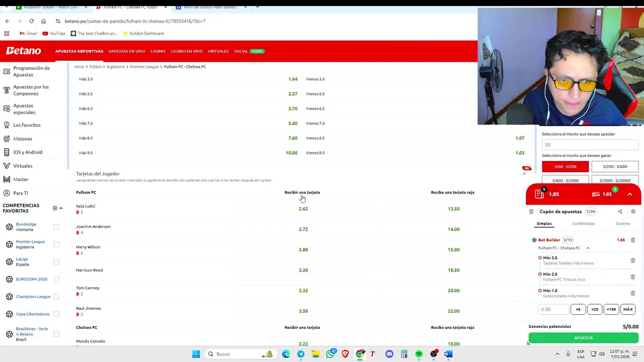Click the Los favoritos star icon
644x362 pixels.
[x=7, y=125]
